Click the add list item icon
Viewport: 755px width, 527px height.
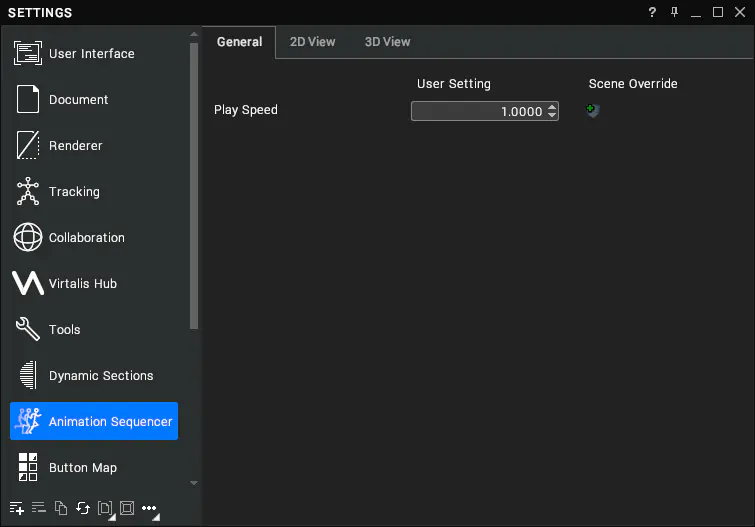(16, 508)
